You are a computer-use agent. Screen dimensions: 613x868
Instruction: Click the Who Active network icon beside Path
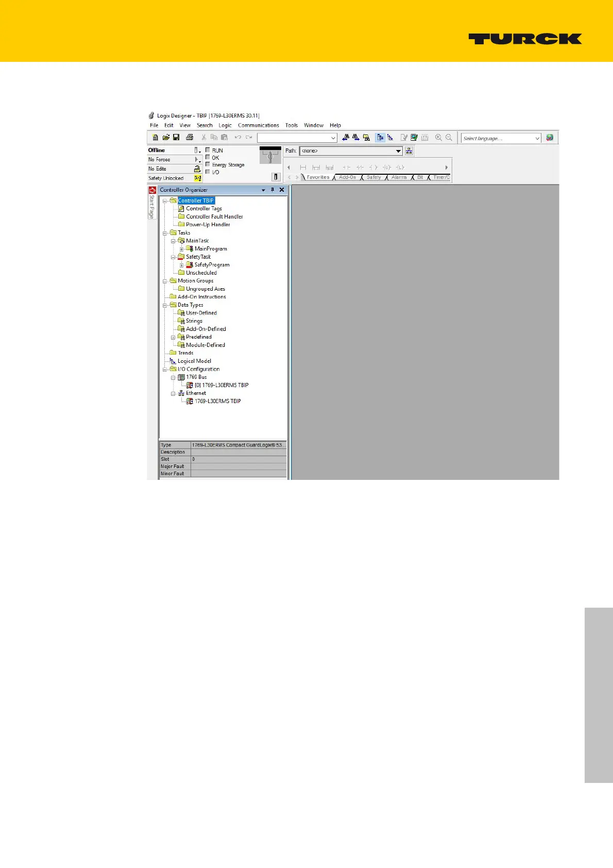click(409, 151)
